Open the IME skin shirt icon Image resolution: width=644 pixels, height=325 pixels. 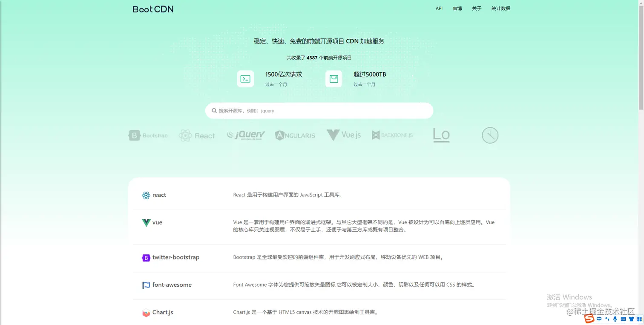[631, 319]
